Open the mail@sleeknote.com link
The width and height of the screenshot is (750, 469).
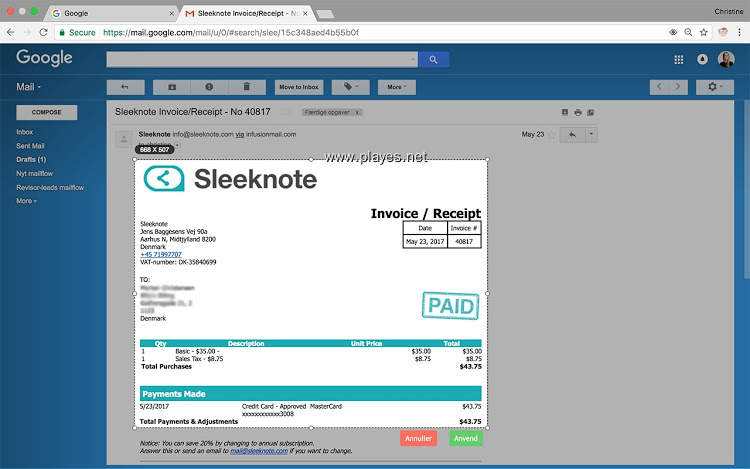(259, 451)
